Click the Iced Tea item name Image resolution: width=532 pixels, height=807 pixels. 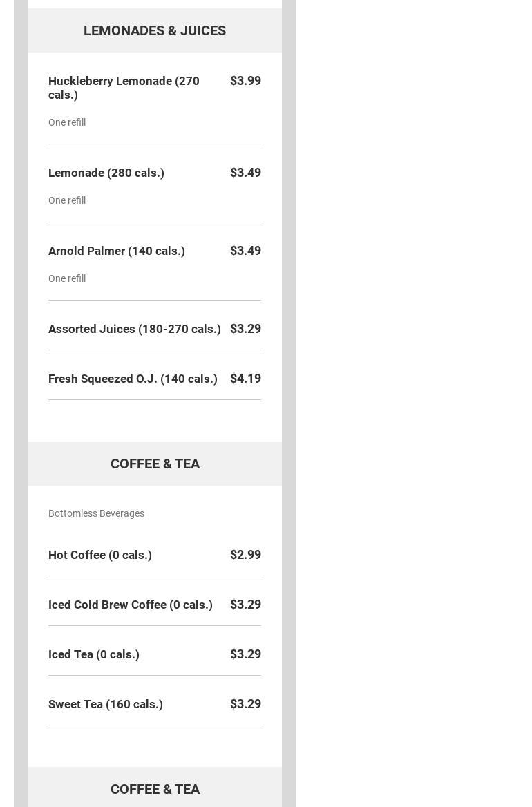94,654
